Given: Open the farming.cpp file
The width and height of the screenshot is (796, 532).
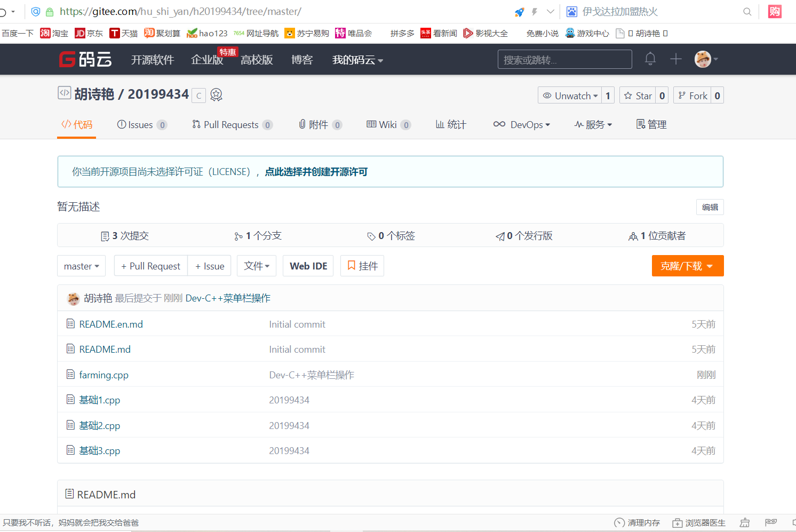Looking at the screenshot, I should [104, 375].
